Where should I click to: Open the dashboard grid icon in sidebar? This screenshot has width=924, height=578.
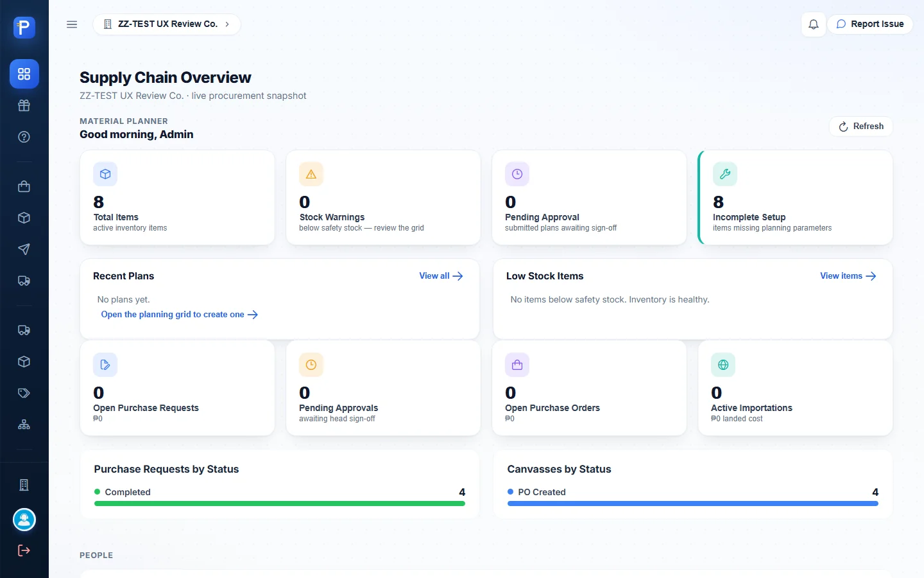(24, 74)
